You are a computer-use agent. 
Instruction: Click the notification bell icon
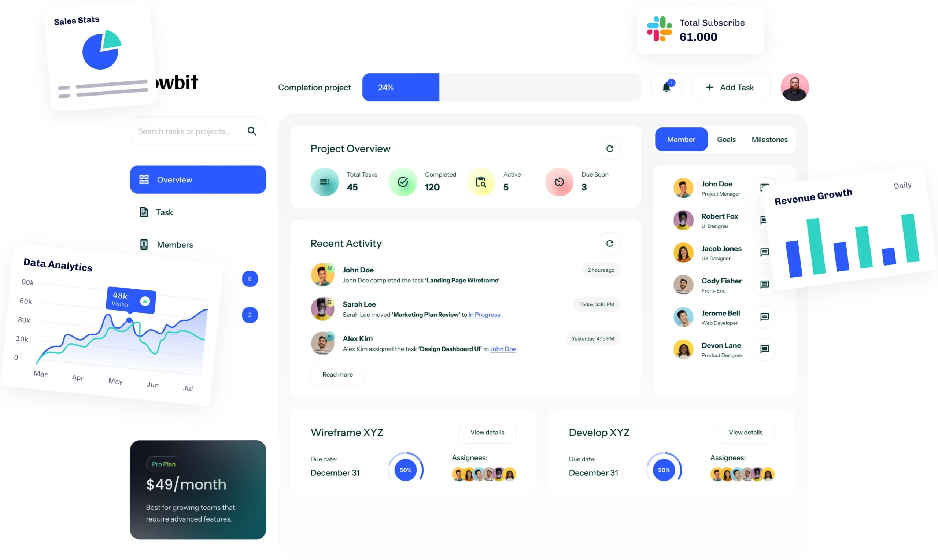click(x=666, y=87)
